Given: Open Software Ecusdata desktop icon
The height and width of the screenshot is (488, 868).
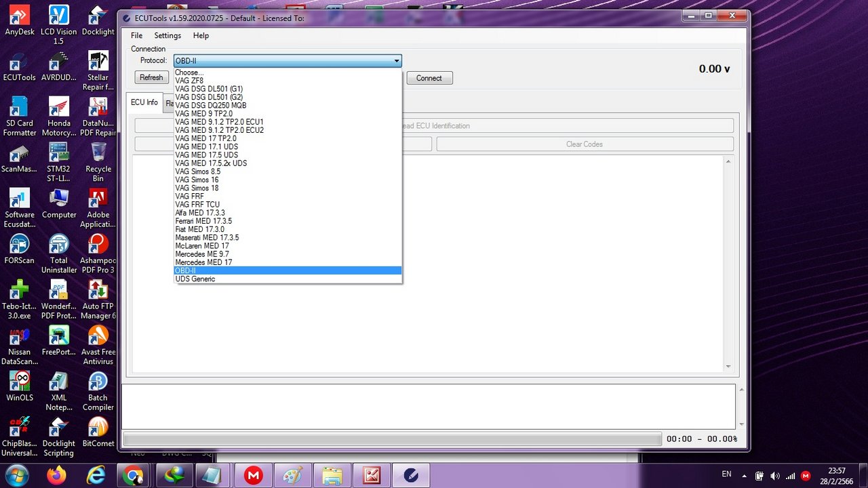Looking at the screenshot, I should point(19,208).
